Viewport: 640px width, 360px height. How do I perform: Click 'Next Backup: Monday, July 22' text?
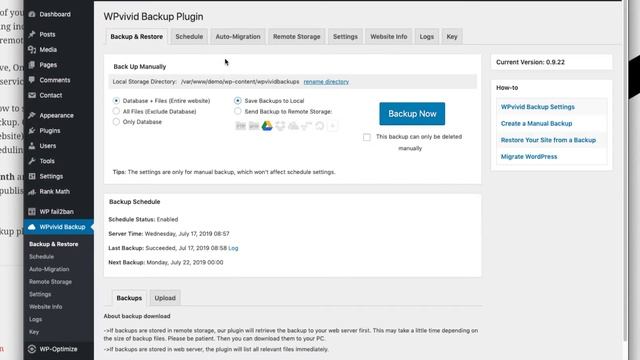[x=166, y=262]
